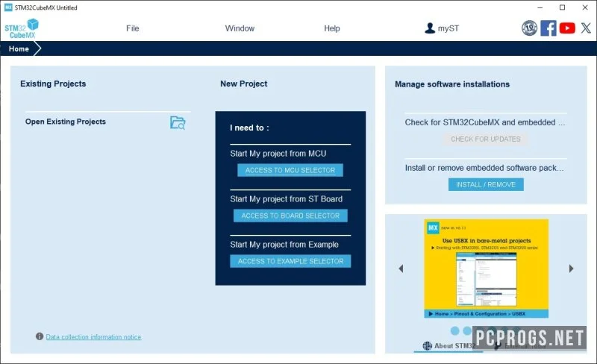Open the YouTube icon
This screenshot has height=364, width=597.
pos(567,28)
